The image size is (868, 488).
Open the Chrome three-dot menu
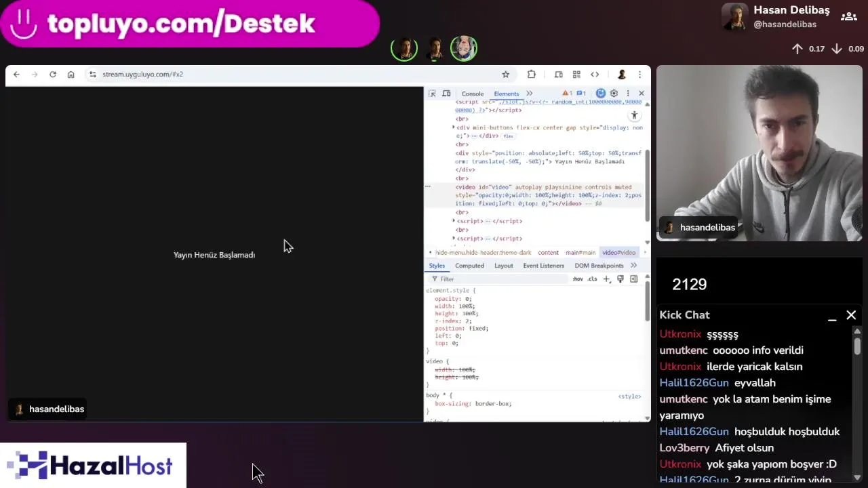pyautogui.click(x=639, y=75)
